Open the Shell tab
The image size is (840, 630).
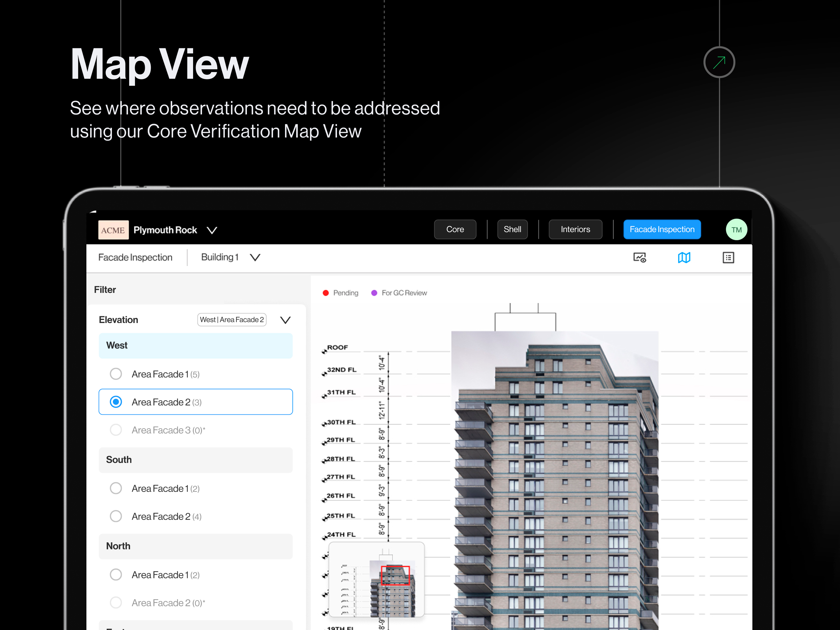(x=512, y=229)
